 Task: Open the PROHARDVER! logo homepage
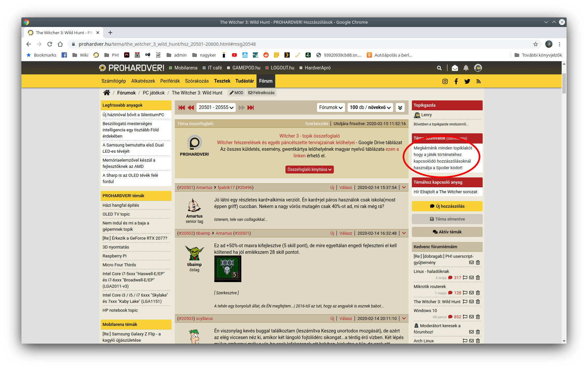[x=131, y=68]
